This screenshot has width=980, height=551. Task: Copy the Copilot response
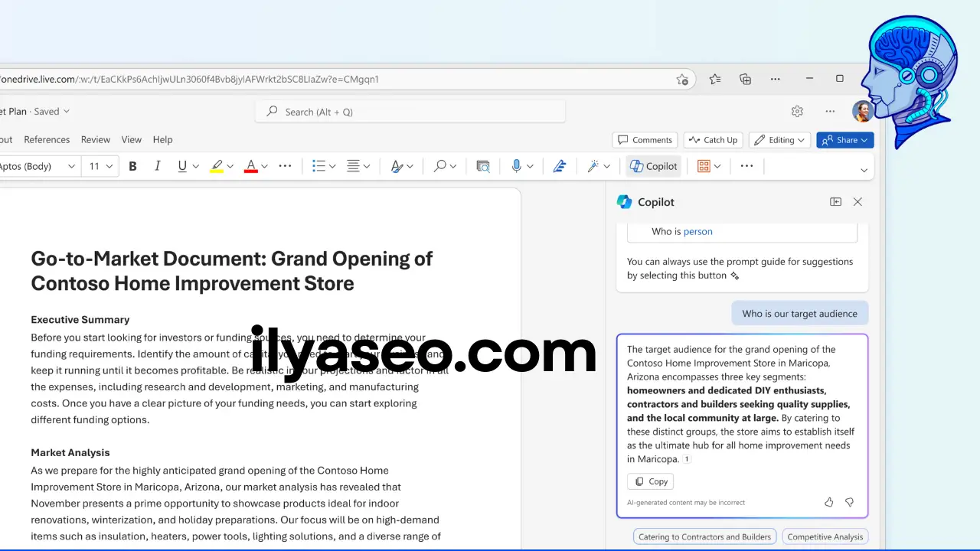(651, 481)
